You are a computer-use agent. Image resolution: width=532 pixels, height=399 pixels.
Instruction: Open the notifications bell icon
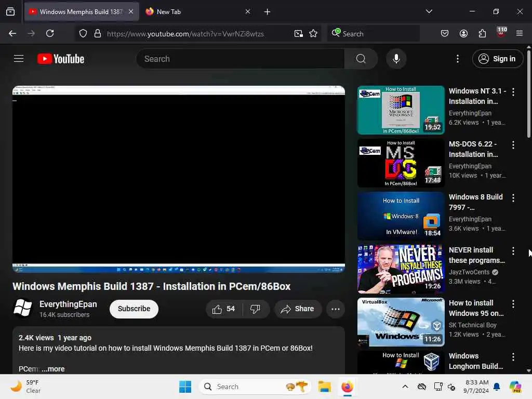point(497,387)
